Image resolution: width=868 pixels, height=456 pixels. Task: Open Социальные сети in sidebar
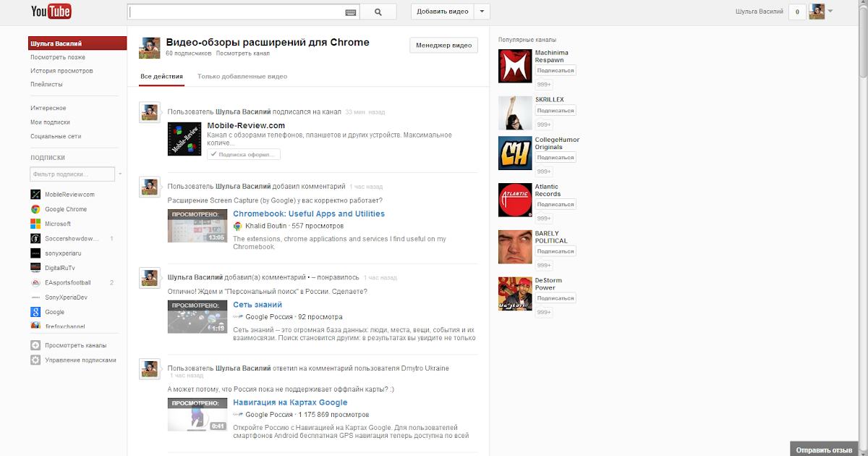[56, 136]
